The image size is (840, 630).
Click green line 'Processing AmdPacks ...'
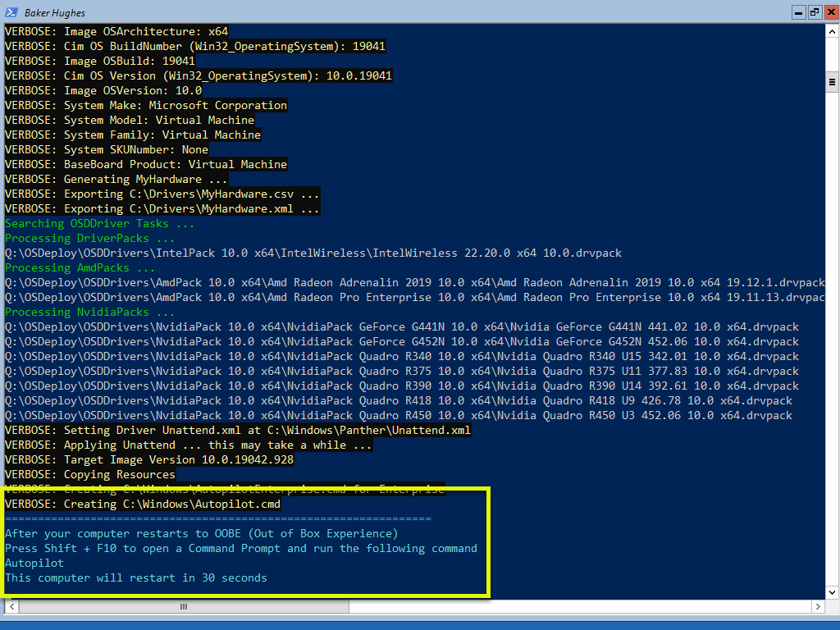coord(80,268)
